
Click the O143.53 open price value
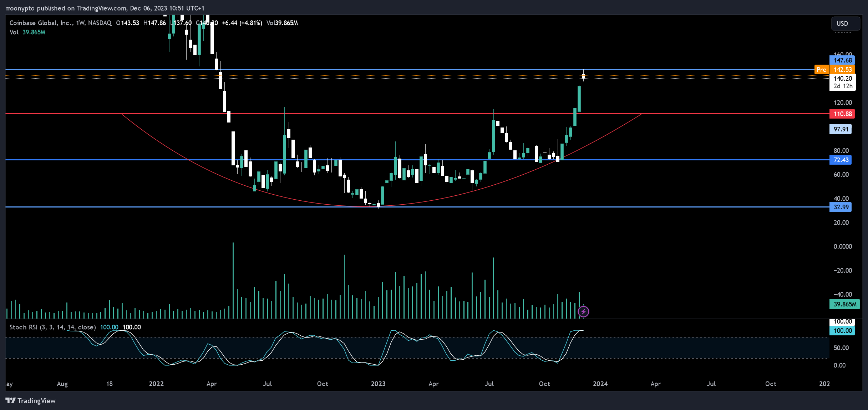click(127, 23)
